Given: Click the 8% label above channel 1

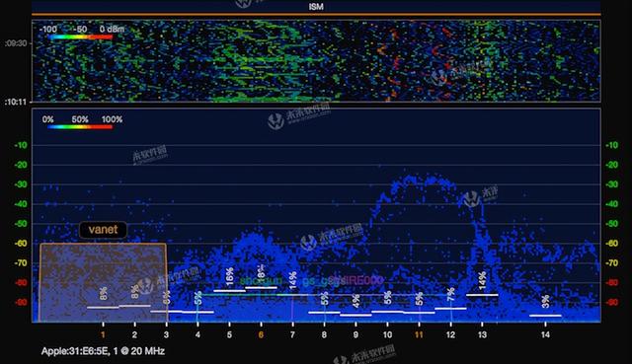Looking at the screenshot, I should 103,294.
